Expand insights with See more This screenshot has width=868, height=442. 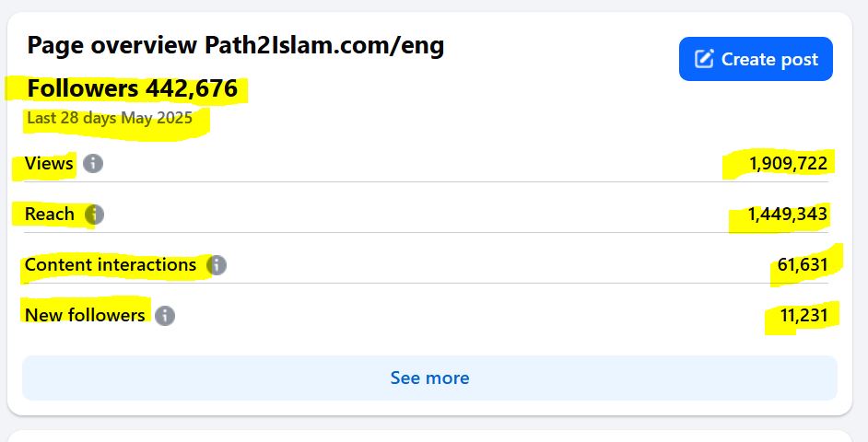point(429,378)
